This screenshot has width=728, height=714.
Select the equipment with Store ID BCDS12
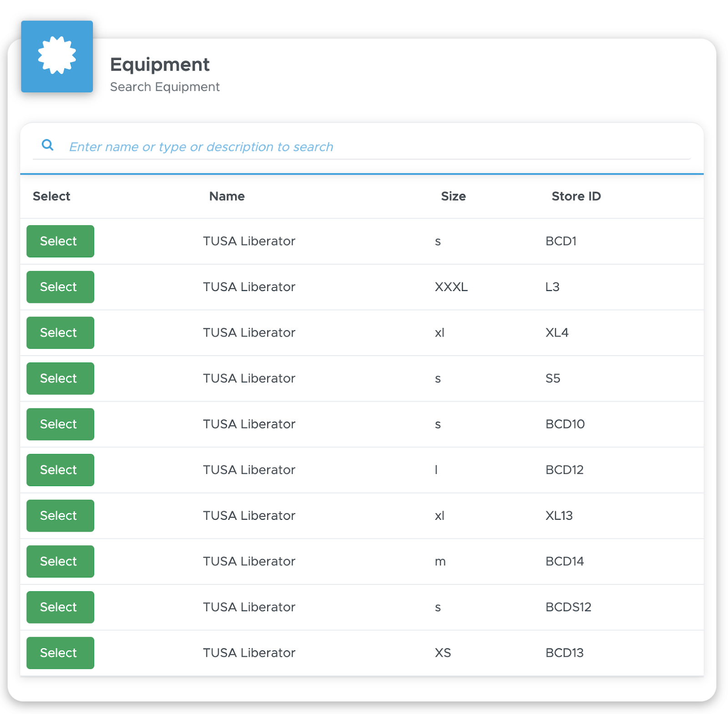pyautogui.click(x=60, y=607)
